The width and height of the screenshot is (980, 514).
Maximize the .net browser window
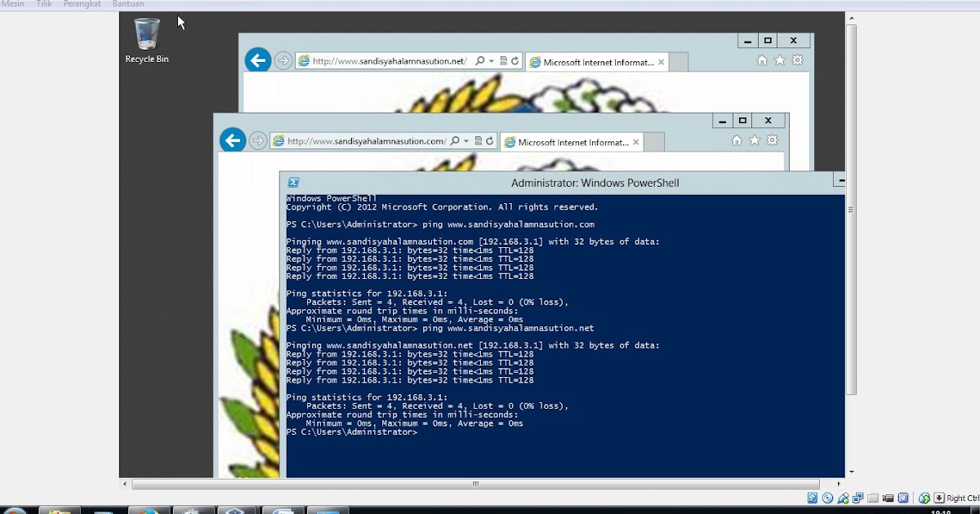coord(768,41)
